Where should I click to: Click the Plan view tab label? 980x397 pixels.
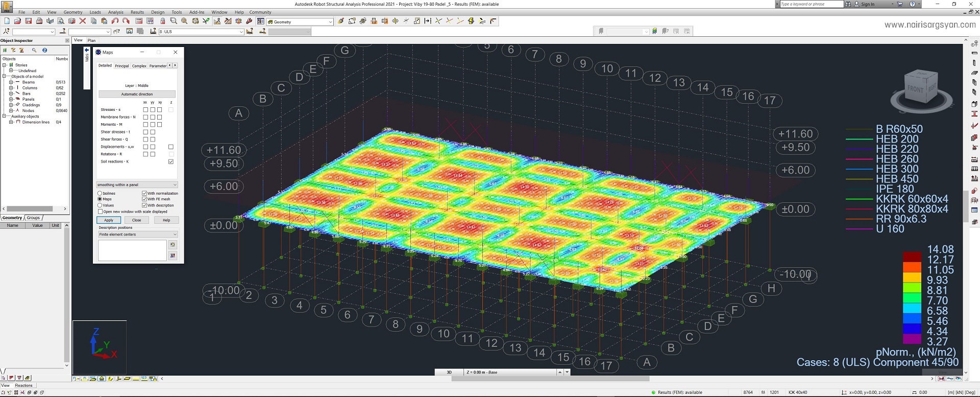coord(92,40)
